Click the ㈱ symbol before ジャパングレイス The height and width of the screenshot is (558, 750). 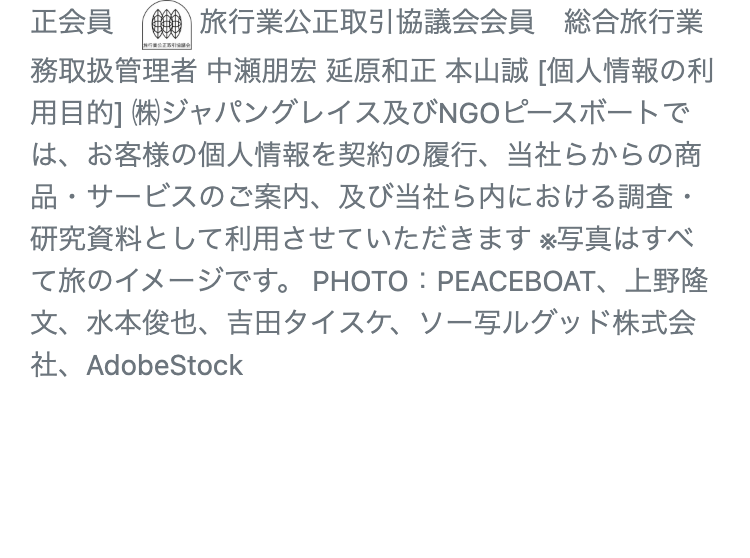click(x=147, y=113)
